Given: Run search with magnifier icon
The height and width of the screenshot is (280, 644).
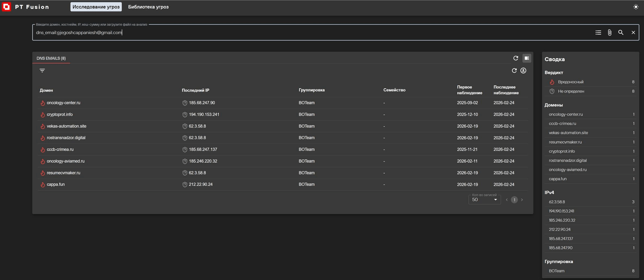Looking at the screenshot, I should (x=621, y=32).
